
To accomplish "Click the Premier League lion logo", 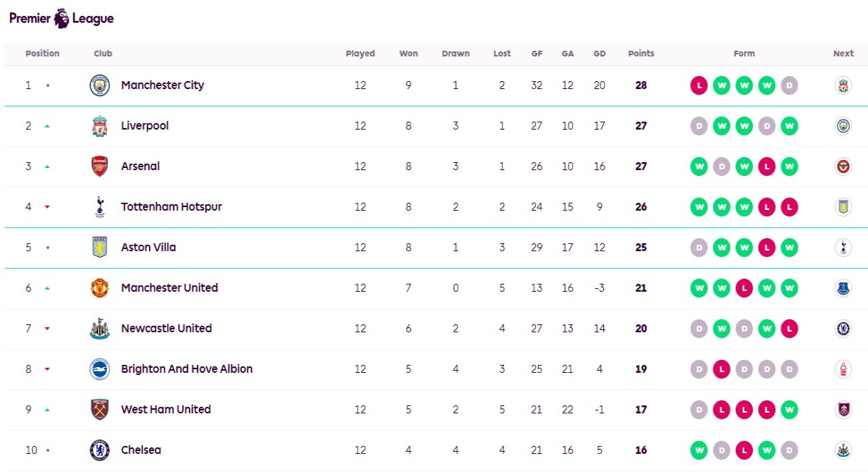I will tap(62, 18).
